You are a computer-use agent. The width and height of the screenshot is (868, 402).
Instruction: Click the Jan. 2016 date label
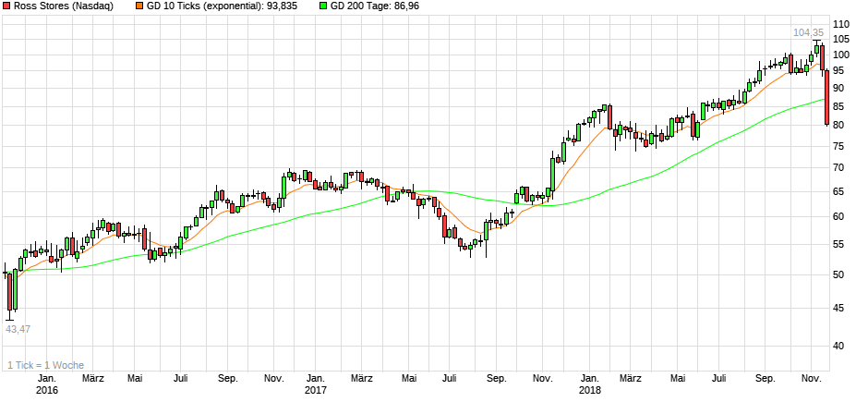click(x=46, y=384)
